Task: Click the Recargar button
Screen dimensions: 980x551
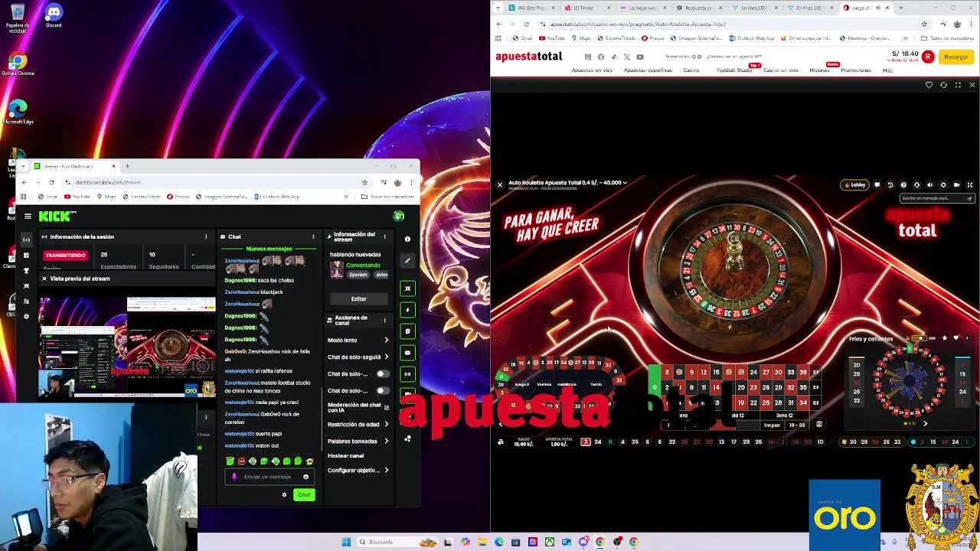Action: pyautogui.click(x=955, y=57)
